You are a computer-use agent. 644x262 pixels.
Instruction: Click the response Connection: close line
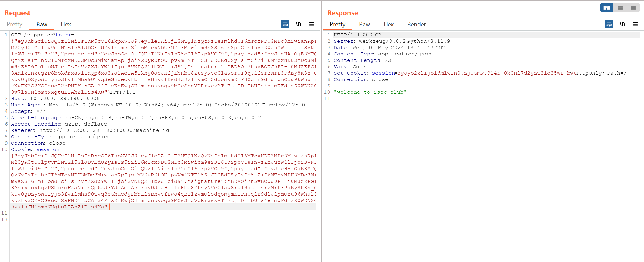[361, 79]
